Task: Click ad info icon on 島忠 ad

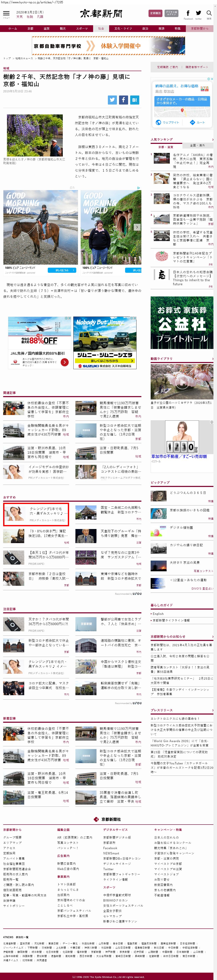Action: coord(209,79)
